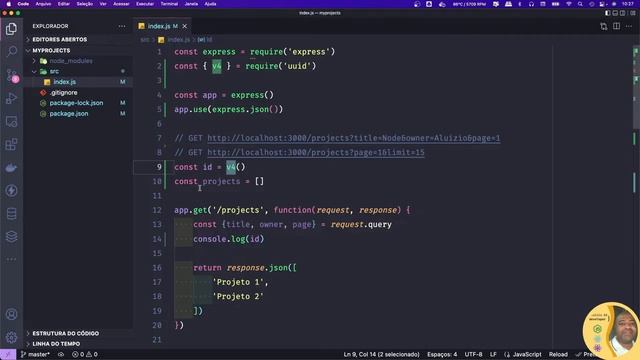Change indentation via Espaços: 4
Viewport: 640px width, 360px height.
tap(442, 354)
